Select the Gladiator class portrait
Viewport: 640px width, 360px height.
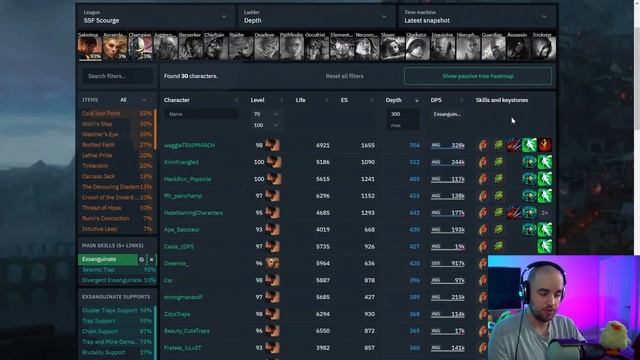click(418, 47)
